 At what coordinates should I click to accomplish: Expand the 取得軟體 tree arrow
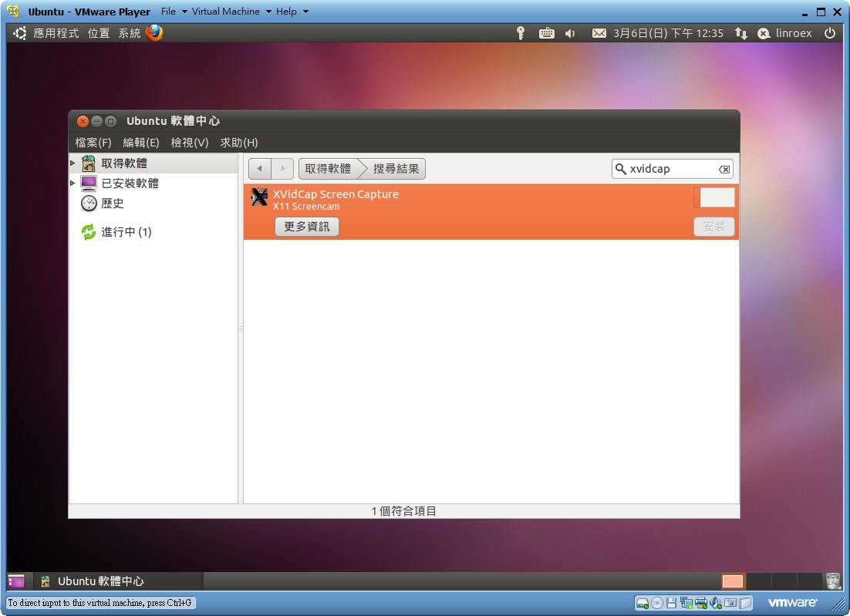[73, 163]
